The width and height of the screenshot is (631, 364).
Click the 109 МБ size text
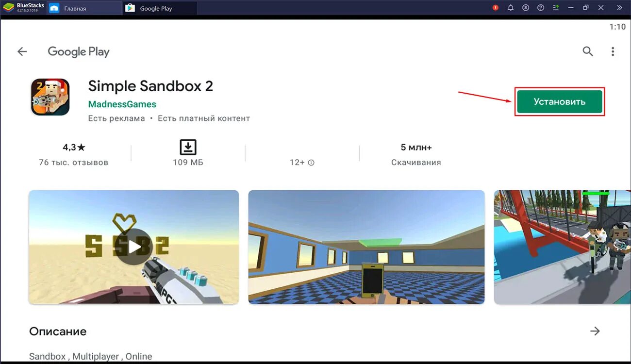pos(188,162)
